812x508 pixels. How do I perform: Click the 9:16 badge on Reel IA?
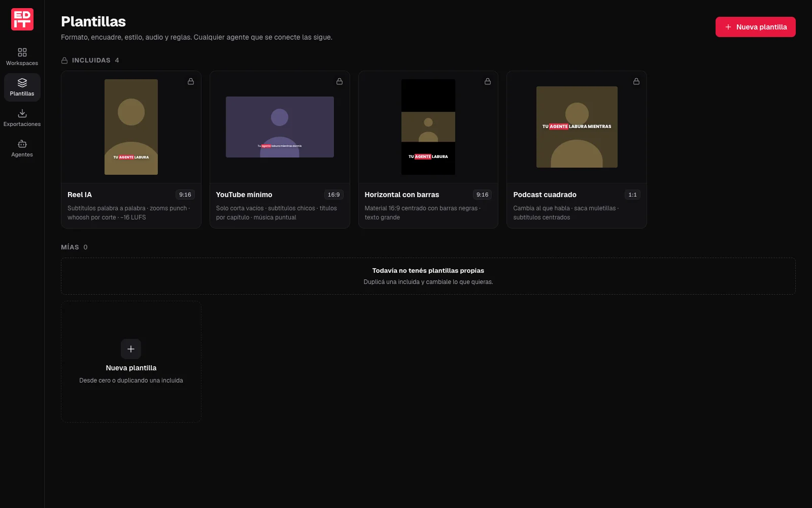(x=185, y=195)
